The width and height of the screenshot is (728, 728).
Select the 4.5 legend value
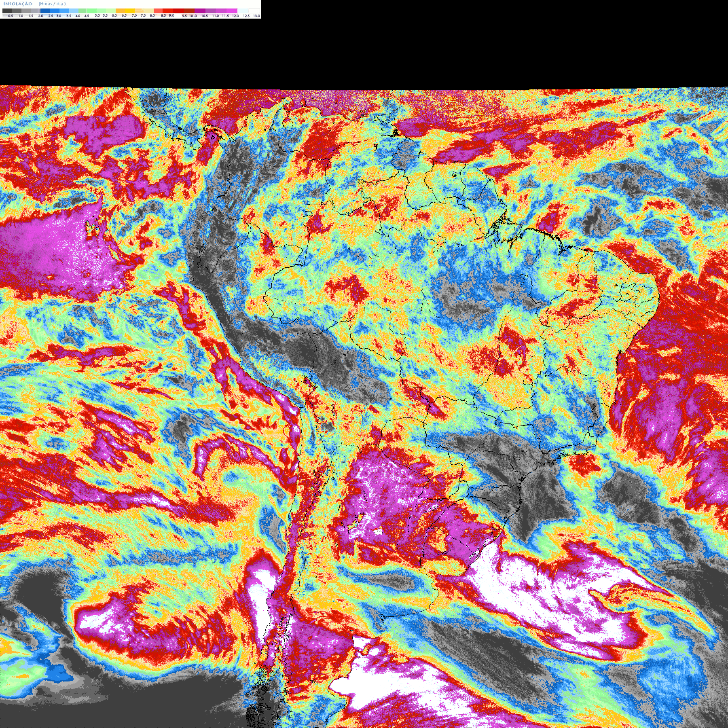point(87,16)
